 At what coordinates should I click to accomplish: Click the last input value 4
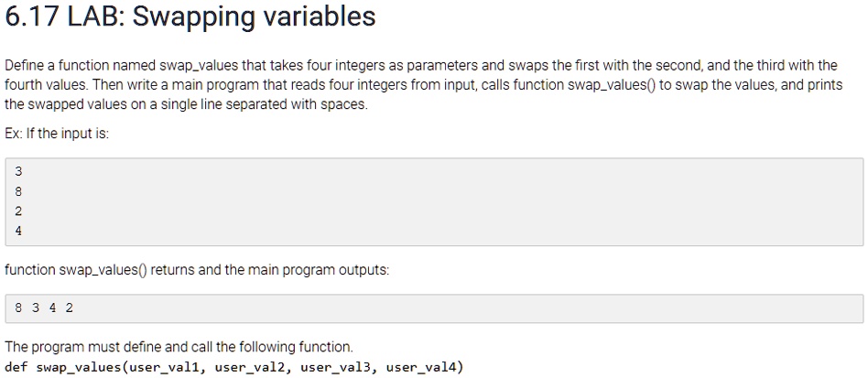pyautogui.click(x=19, y=232)
